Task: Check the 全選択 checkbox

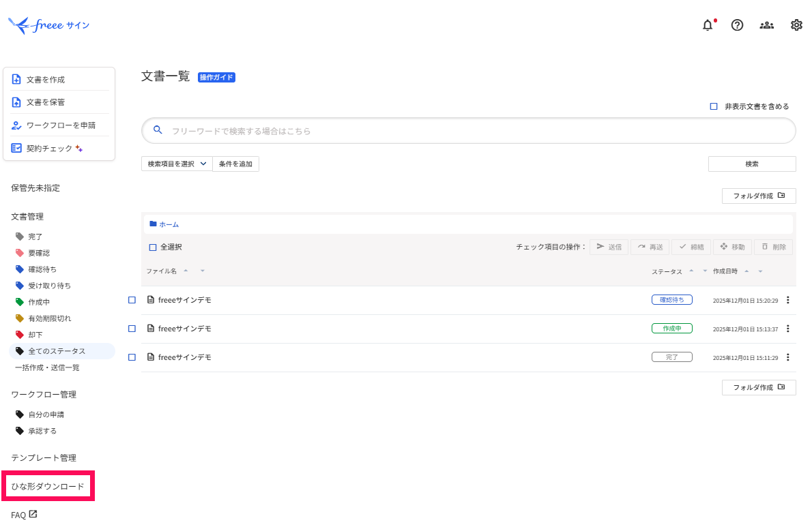Action: pyautogui.click(x=153, y=247)
